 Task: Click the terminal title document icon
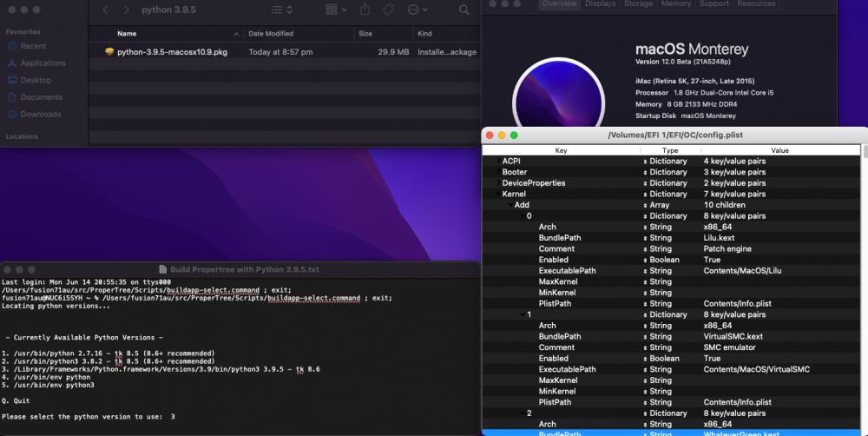(x=163, y=269)
